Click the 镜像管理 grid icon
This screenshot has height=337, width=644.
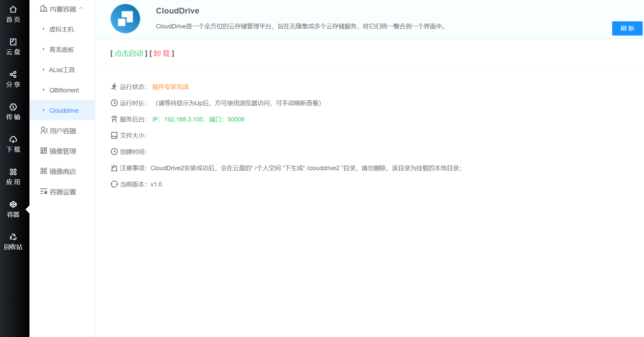(x=44, y=151)
